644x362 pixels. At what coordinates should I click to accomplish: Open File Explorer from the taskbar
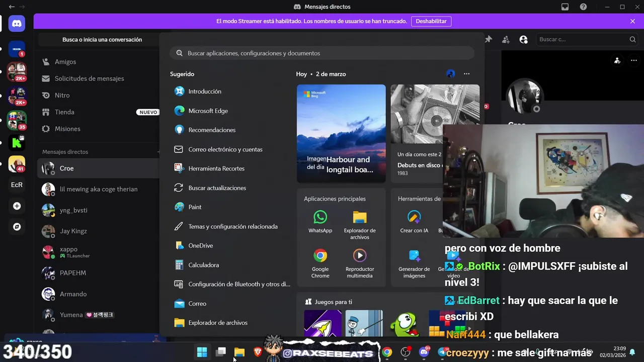239,352
